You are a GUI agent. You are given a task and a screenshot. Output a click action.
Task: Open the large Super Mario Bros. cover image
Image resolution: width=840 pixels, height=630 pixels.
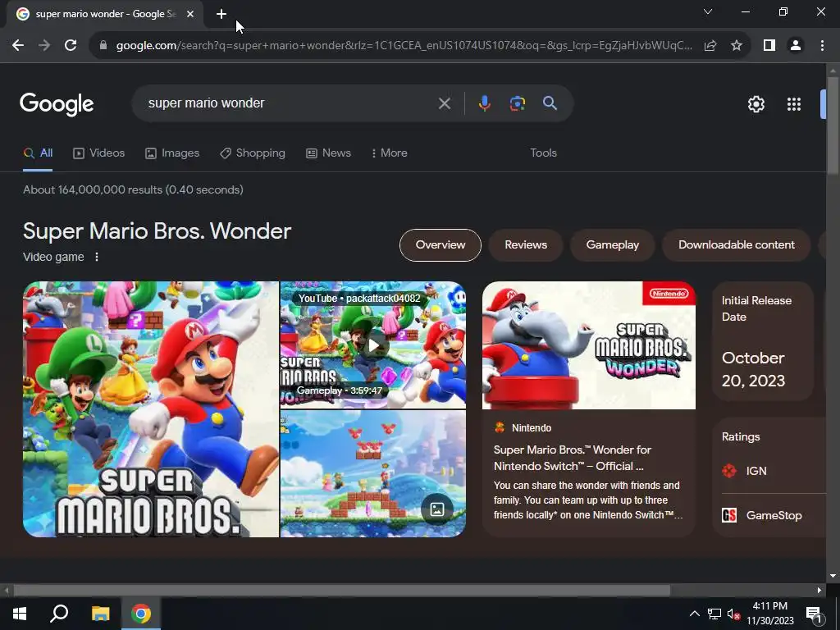click(151, 409)
